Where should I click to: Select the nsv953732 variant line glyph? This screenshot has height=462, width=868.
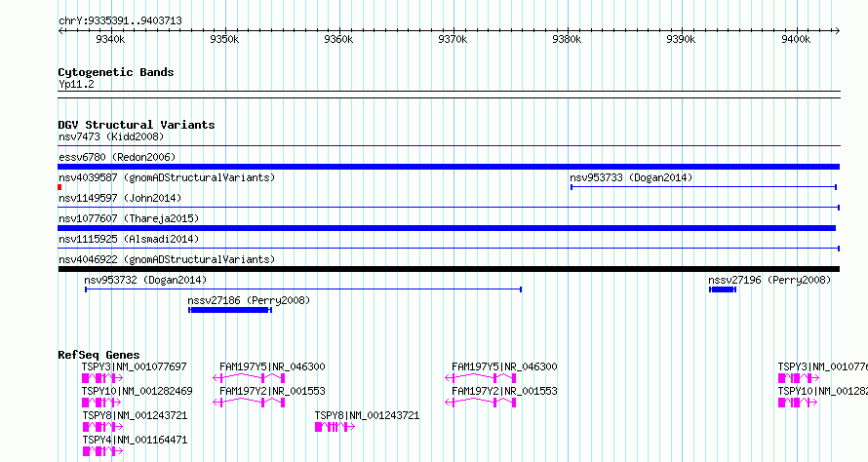[x=303, y=289]
